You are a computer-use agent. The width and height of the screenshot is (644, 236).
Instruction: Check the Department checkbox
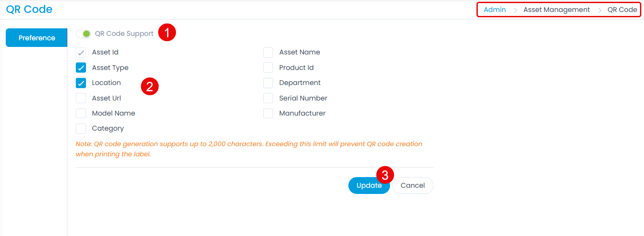pyautogui.click(x=268, y=83)
